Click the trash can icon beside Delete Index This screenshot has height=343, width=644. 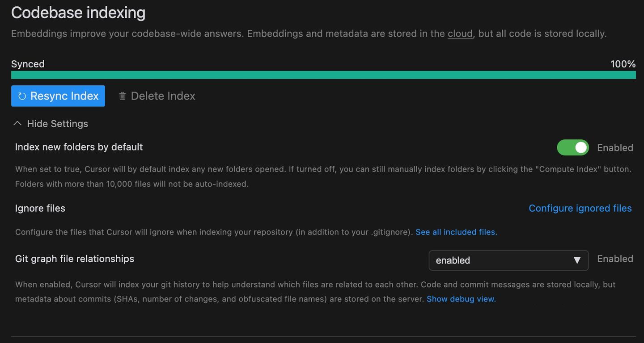pos(122,96)
